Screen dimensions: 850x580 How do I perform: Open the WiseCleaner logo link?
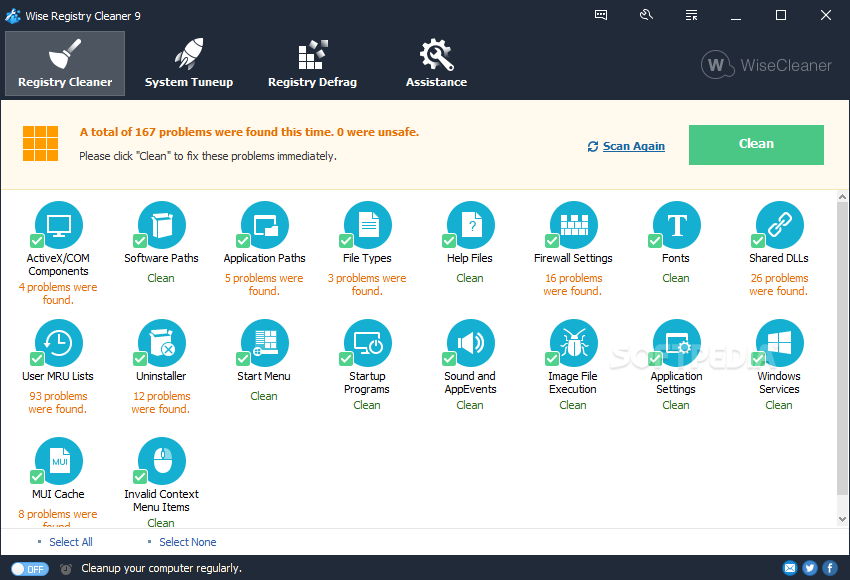pos(766,65)
